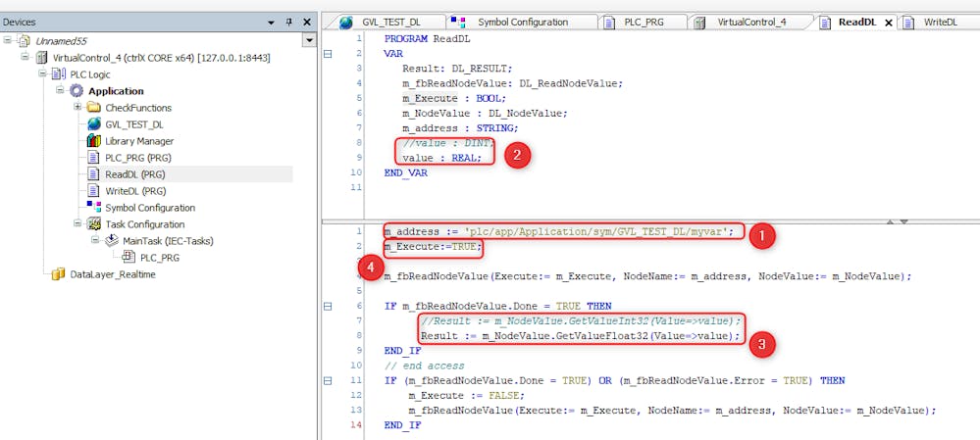Click the Symbol Configuration icon in tree
This screenshot has width=980, height=440.
pyautogui.click(x=94, y=207)
